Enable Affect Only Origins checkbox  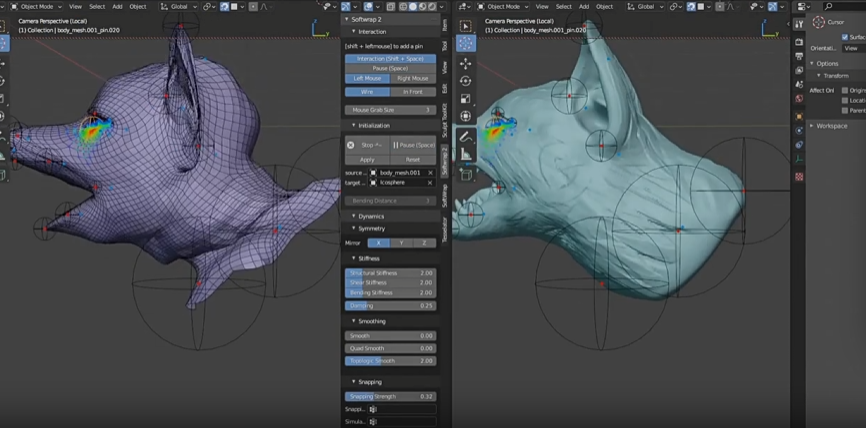pos(845,89)
